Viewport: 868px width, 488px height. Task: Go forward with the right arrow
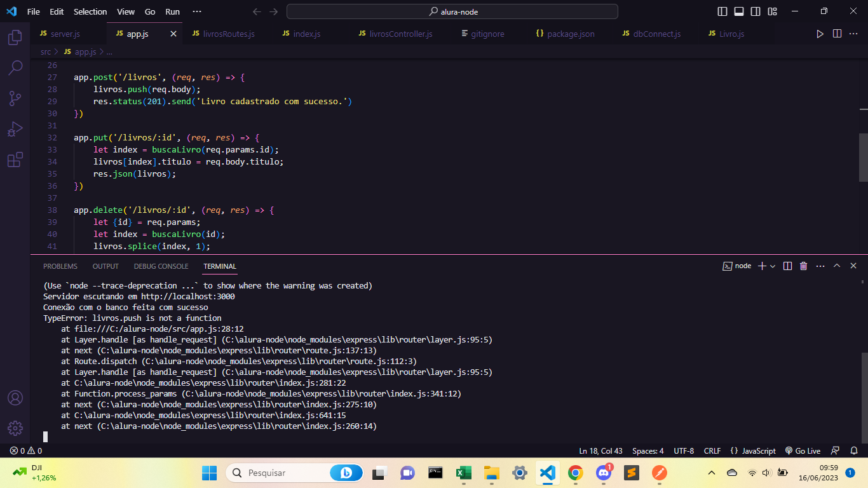274,11
